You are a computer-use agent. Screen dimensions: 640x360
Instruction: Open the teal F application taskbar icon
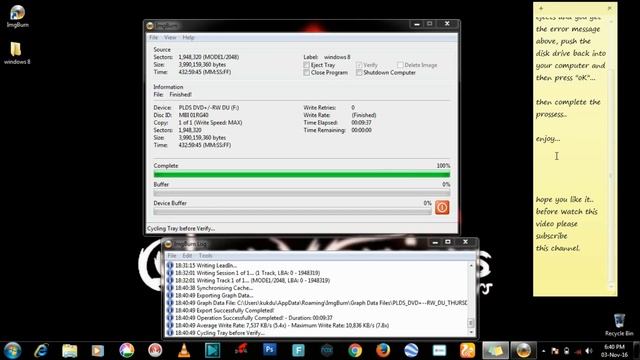[x=298, y=350]
